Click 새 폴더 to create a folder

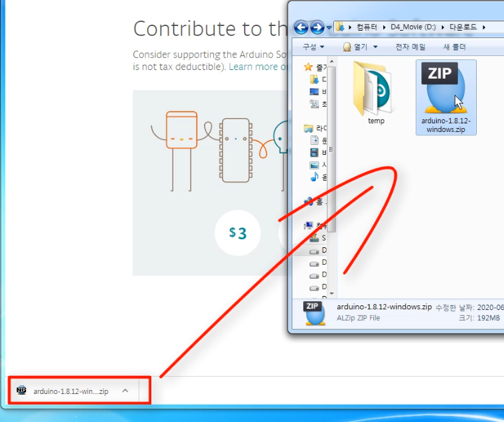[x=455, y=47]
